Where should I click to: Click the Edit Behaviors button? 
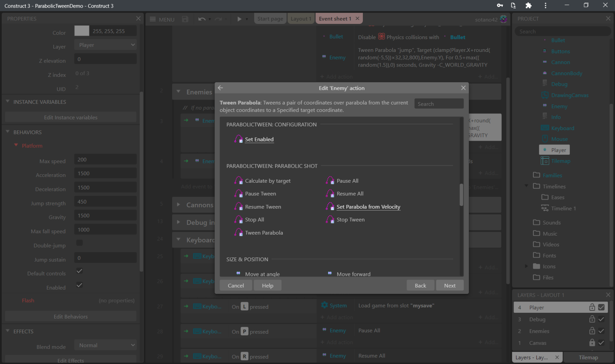tap(70, 316)
